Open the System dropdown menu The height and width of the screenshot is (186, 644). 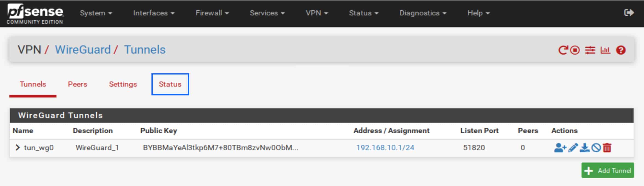[x=96, y=13]
